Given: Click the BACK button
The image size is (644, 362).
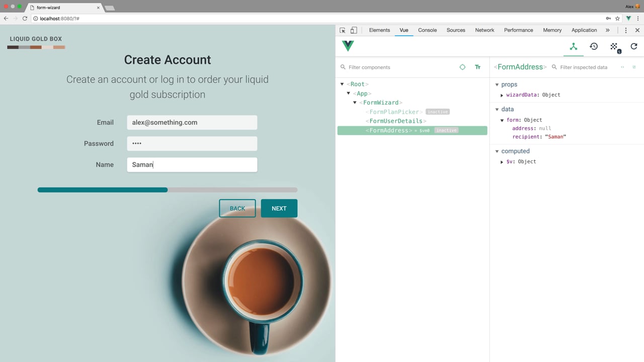Looking at the screenshot, I should [x=237, y=209].
